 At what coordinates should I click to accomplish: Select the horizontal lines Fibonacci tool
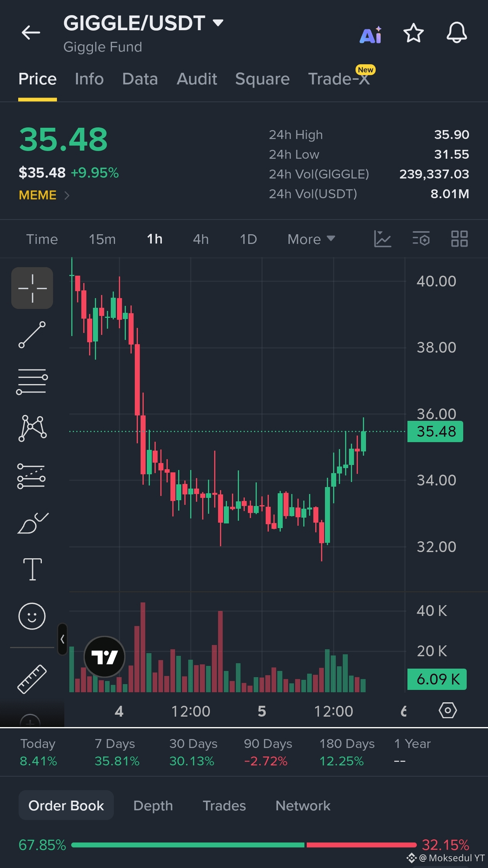[x=32, y=382]
